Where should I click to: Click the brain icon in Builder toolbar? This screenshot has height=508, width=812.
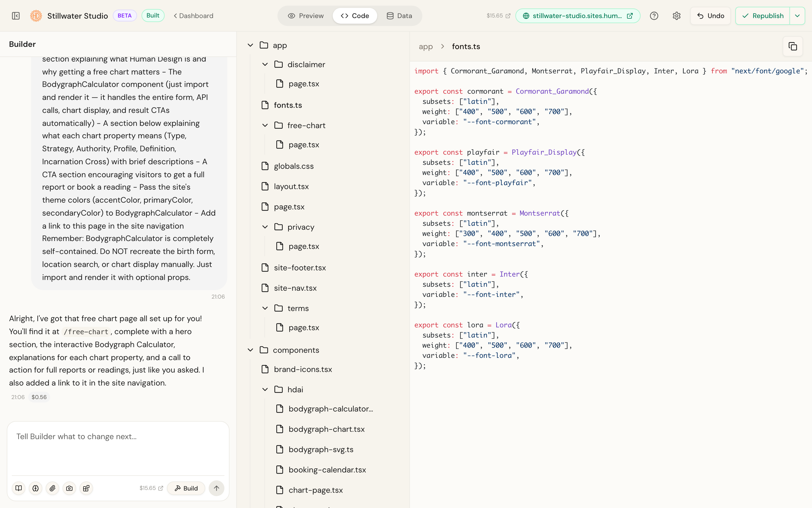(36, 488)
